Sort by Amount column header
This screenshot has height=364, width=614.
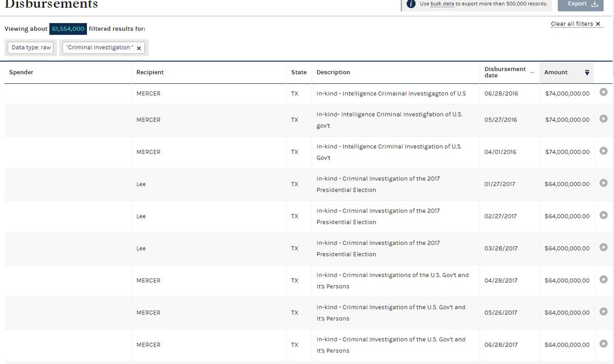[x=567, y=73]
